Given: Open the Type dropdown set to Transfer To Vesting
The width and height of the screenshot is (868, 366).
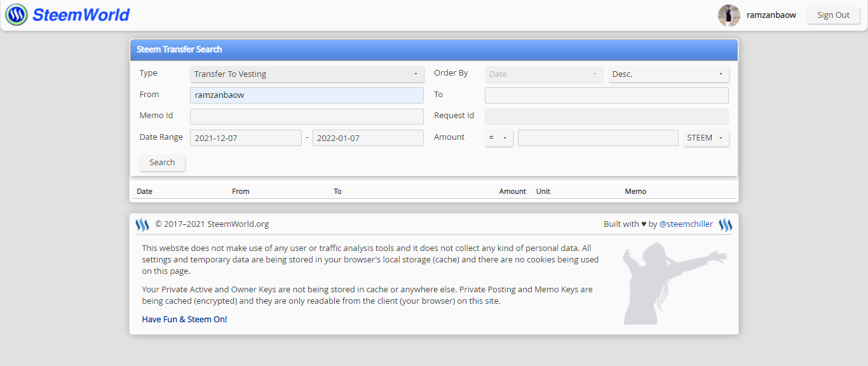Looking at the screenshot, I should [x=307, y=74].
